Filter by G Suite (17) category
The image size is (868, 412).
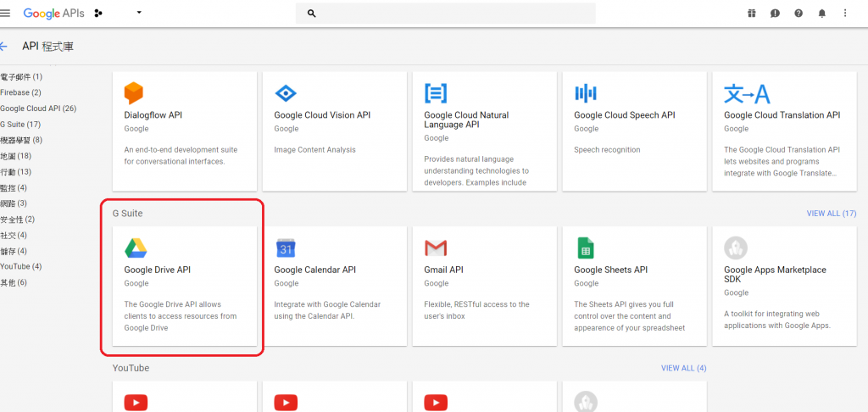(x=20, y=125)
